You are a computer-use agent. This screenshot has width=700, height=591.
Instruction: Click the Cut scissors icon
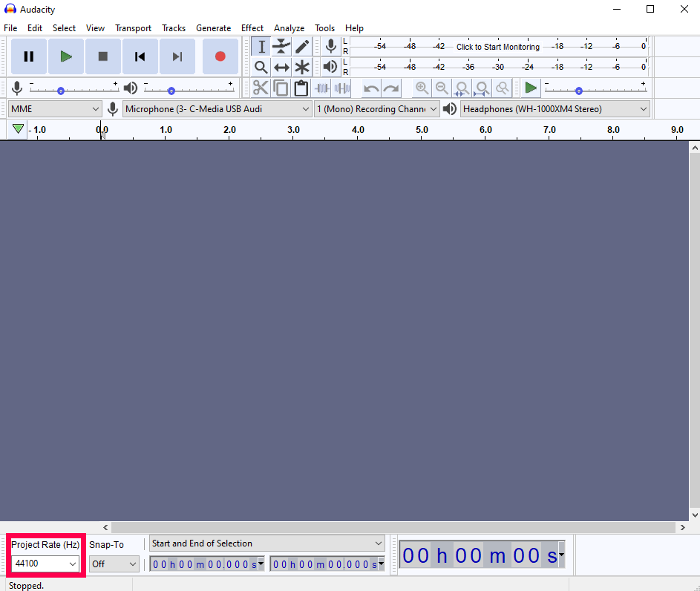pyautogui.click(x=261, y=88)
